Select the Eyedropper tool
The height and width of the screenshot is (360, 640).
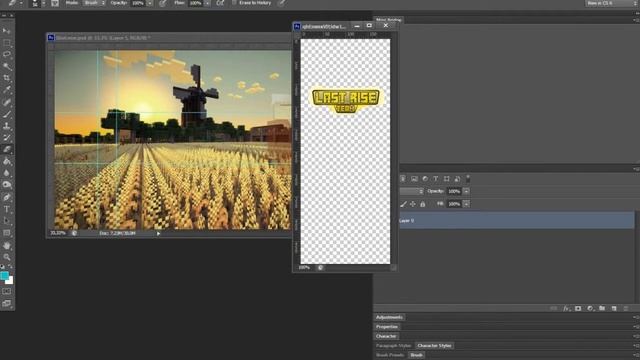click(x=7, y=90)
